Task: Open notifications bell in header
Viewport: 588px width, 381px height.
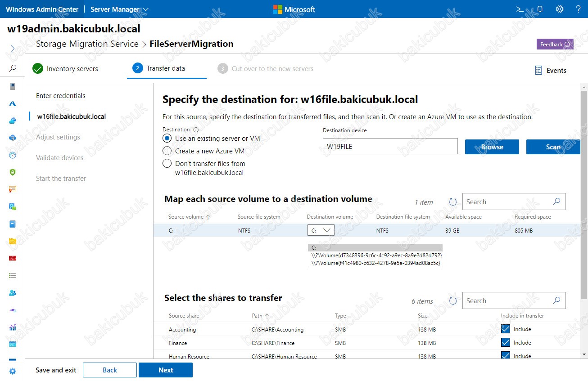Action: pyautogui.click(x=540, y=9)
